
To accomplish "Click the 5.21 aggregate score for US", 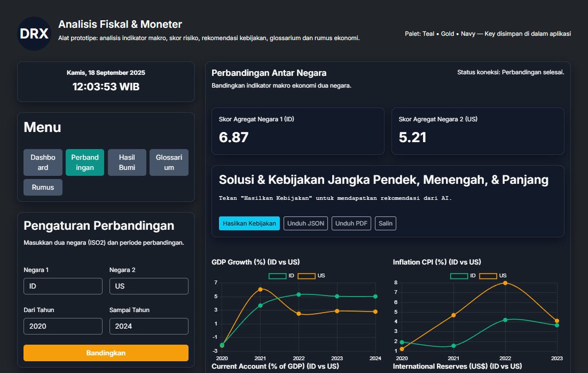I will tap(412, 137).
